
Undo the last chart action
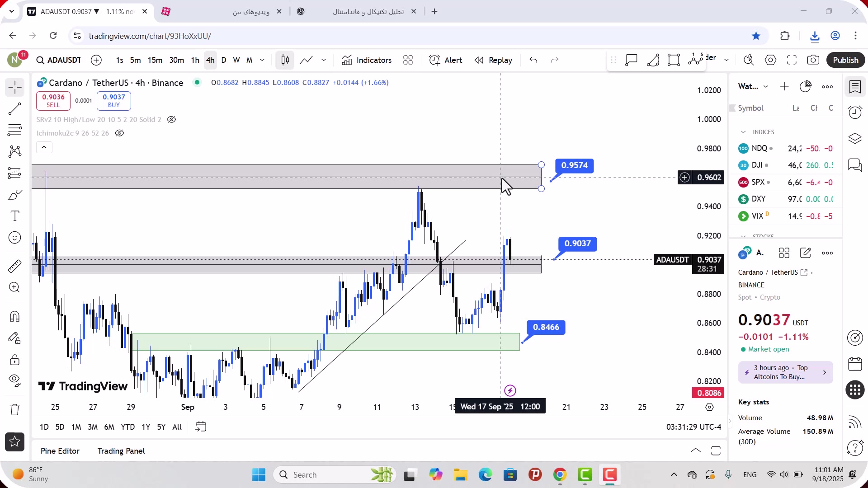[533, 60]
